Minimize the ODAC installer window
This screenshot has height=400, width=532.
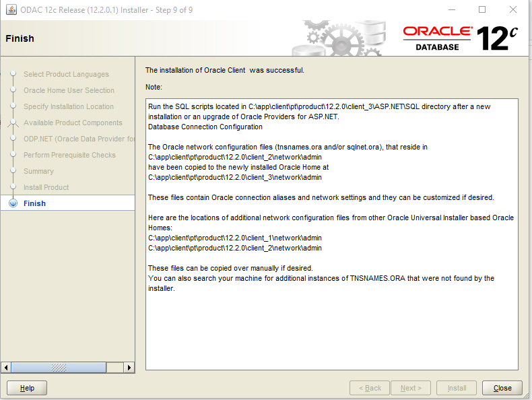[452, 9]
